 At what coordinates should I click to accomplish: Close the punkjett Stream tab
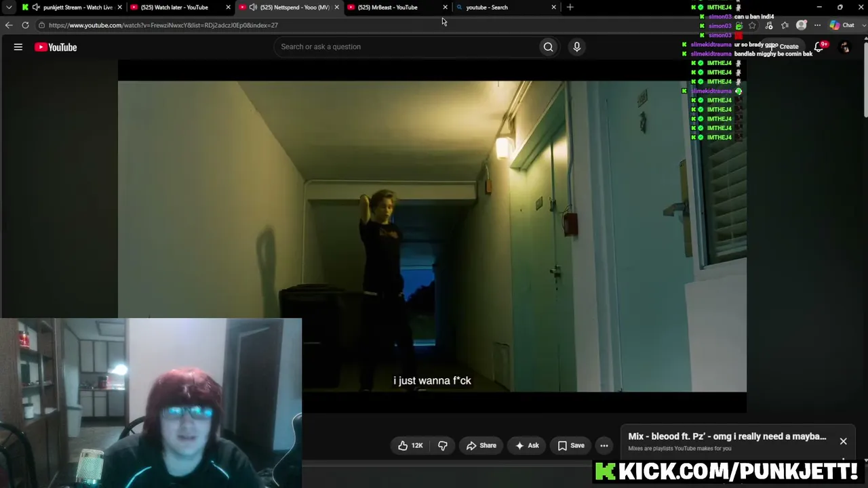[120, 7]
